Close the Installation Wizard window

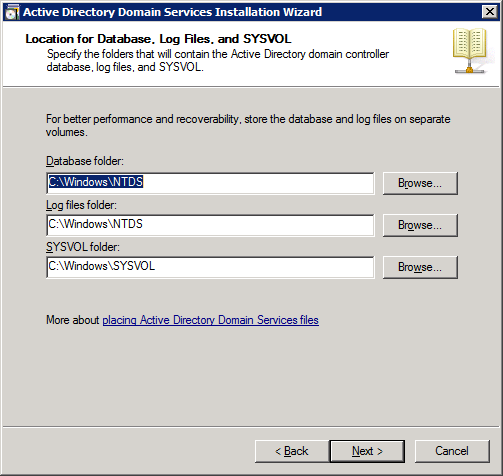pyautogui.click(x=490, y=12)
